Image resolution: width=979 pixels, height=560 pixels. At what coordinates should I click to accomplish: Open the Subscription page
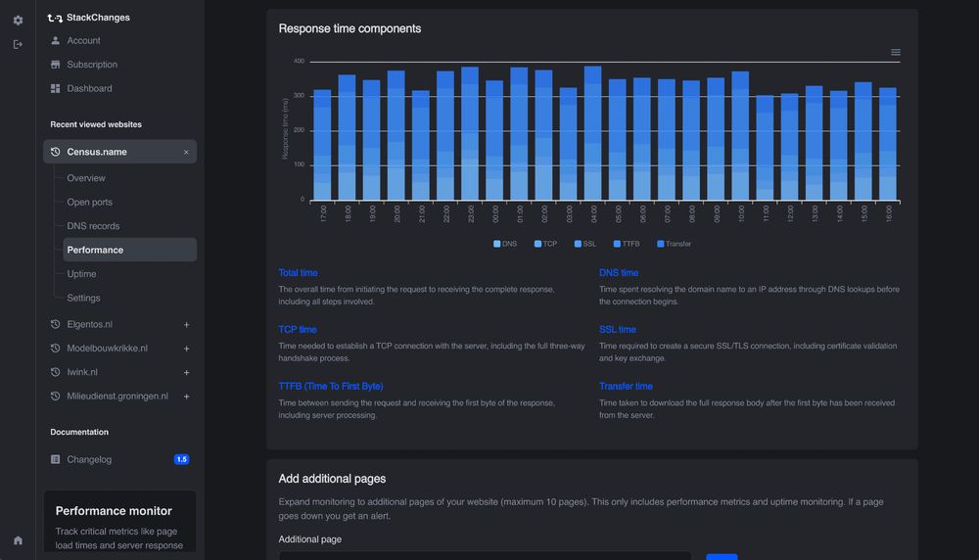tap(92, 65)
